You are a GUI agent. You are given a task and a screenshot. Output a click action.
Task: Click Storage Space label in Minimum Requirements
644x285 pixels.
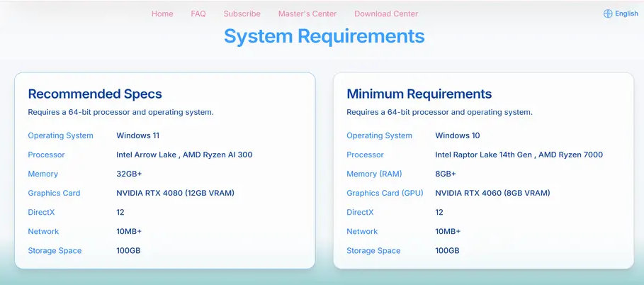coord(373,250)
